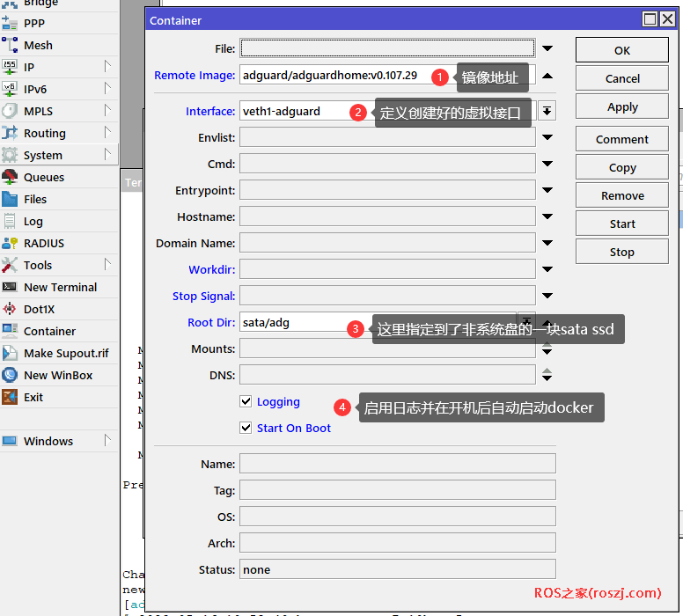Open the Interface dropdown list
The image size is (683, 616).
547,111
